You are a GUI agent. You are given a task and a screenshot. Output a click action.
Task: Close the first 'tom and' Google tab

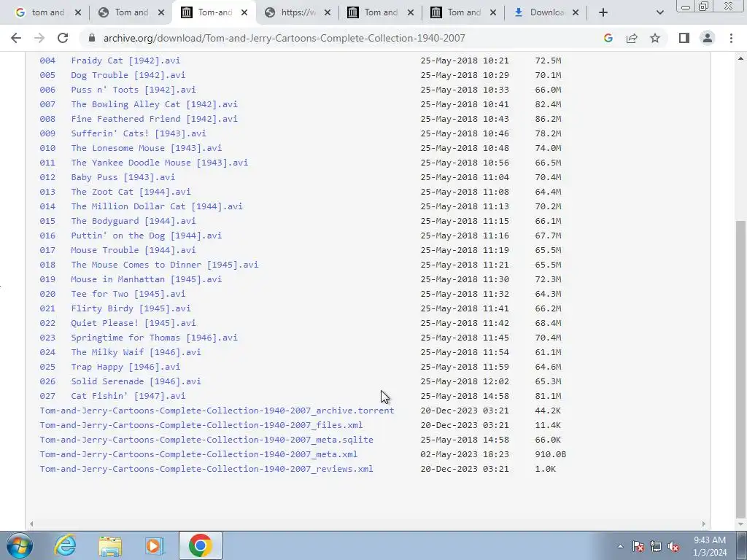point(78,12)
